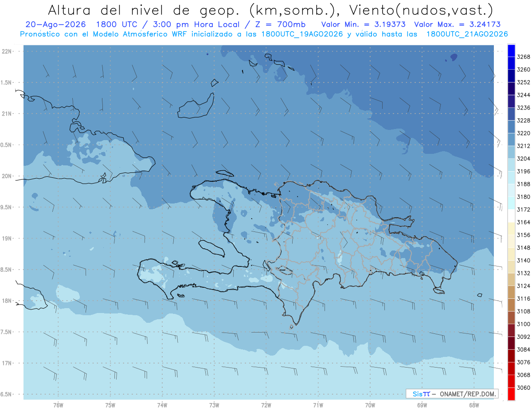
Task: Click the '72W' longitude label
Action: tap(266, 405)
